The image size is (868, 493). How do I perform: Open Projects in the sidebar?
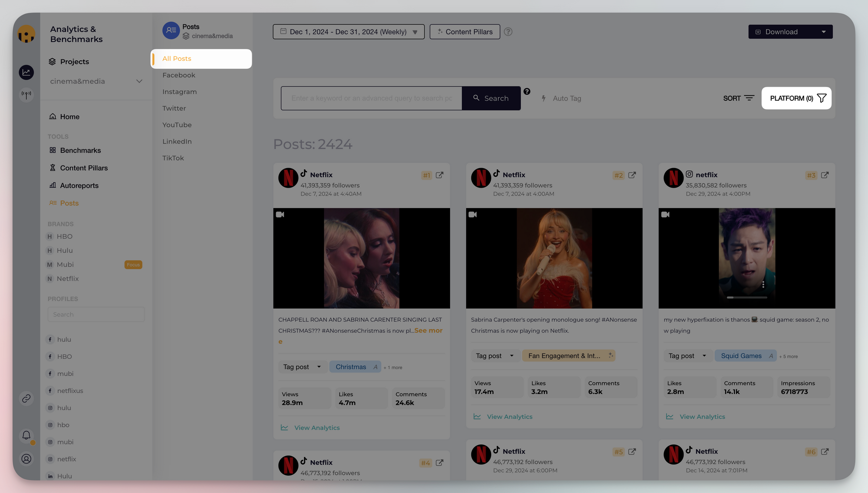coord(69,62)
